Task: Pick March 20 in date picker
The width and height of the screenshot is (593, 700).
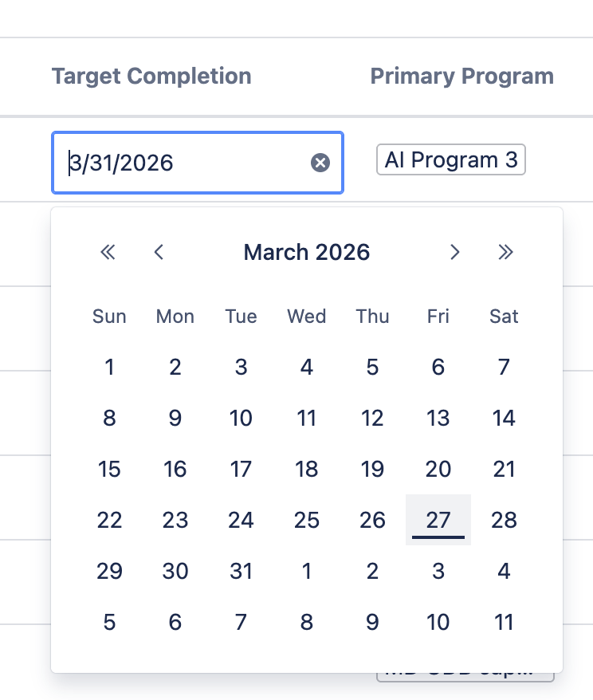Action: click(x=438, y=469)
